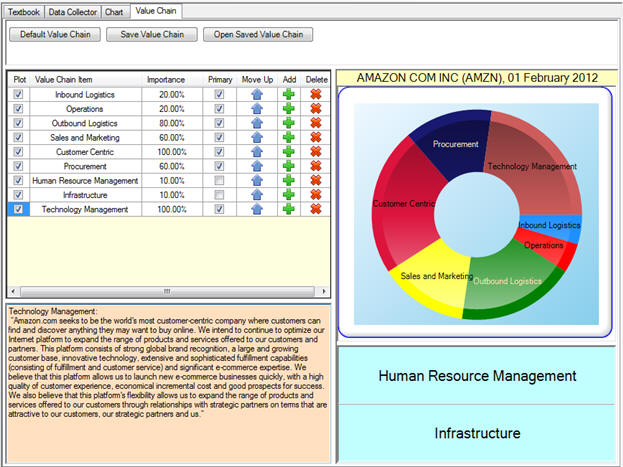The width and height of the screenshot is (623, 467).
Task: Move up the Customer Centric row
Action: tap(257, 151)
